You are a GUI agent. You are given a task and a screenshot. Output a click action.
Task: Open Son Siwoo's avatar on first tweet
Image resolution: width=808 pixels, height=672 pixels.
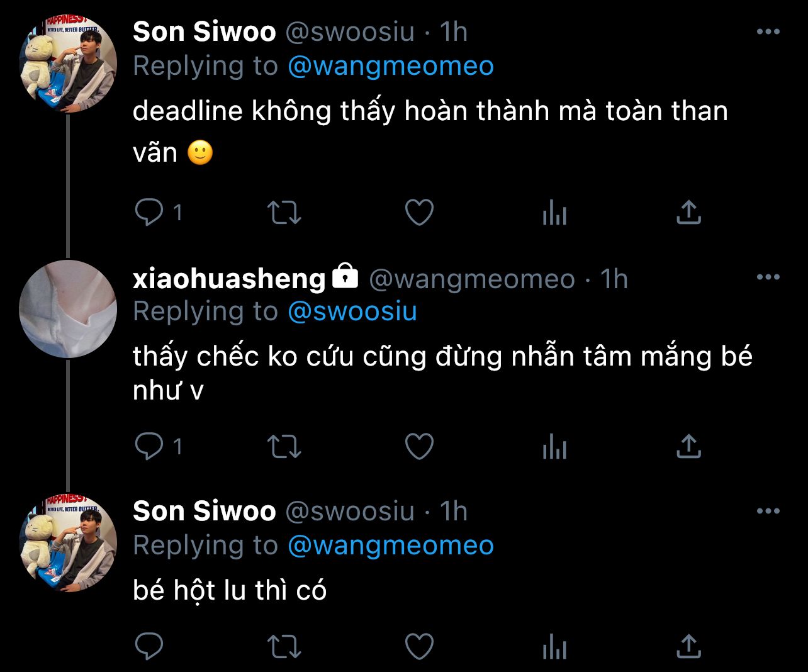coord(68,65)
